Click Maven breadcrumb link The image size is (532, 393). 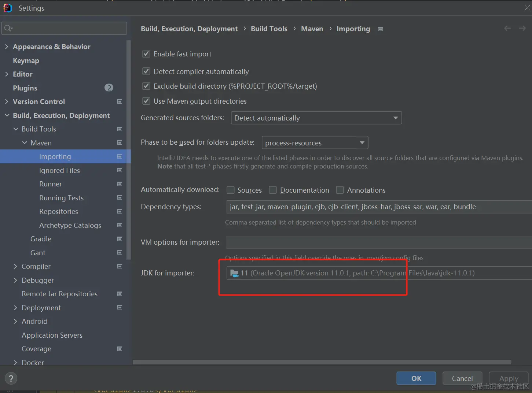pos(312,29)
